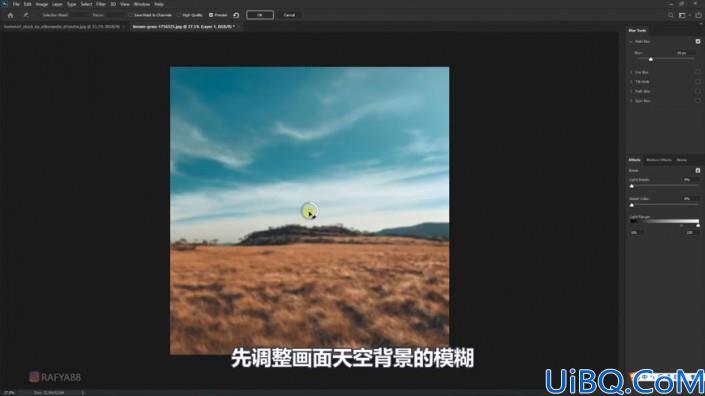Image resolution: width=705 pixels, height=396 pixels.
Task: Switch to the Motion Effects tab
Action: (659, 160)
